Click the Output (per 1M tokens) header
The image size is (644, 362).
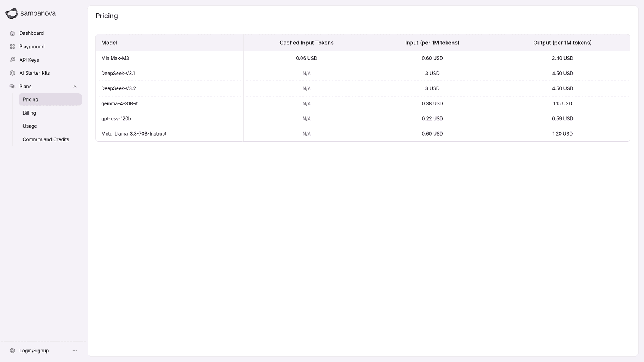pyautogui.click(x=562, y=43)
